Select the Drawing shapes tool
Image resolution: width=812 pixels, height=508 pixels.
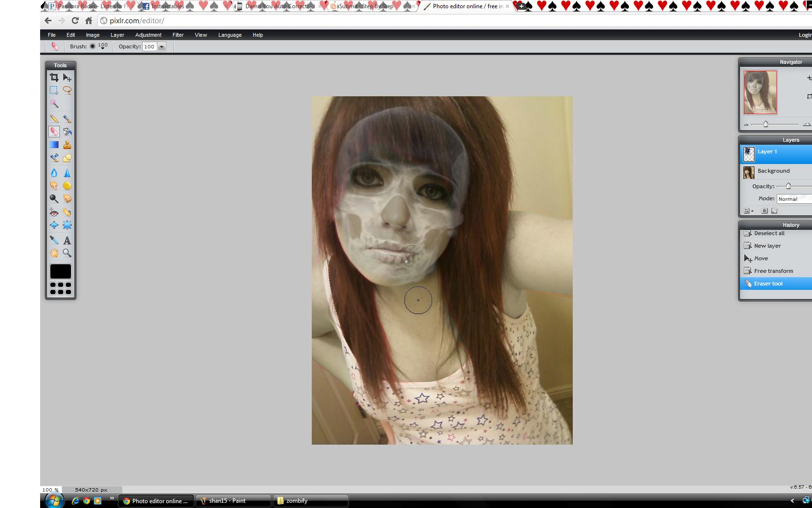click(67, 158)
